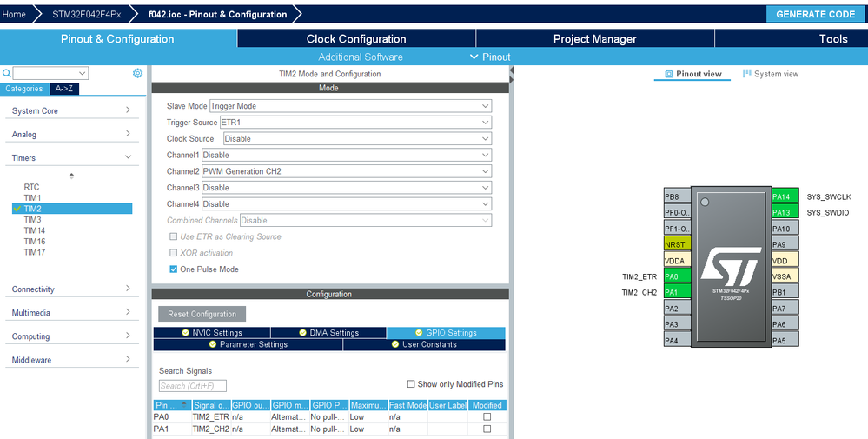The image size is (868, 439).
Task: Open the Channel1 dropdown
Action: 347,155
